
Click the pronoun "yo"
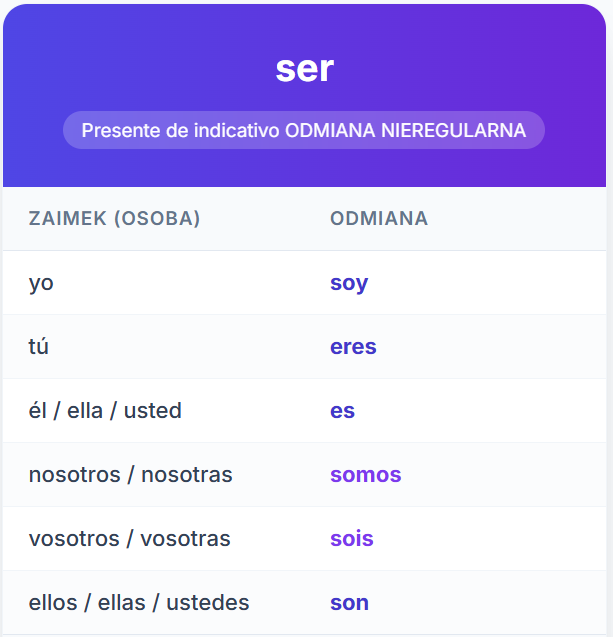click(x=41, y=283)
